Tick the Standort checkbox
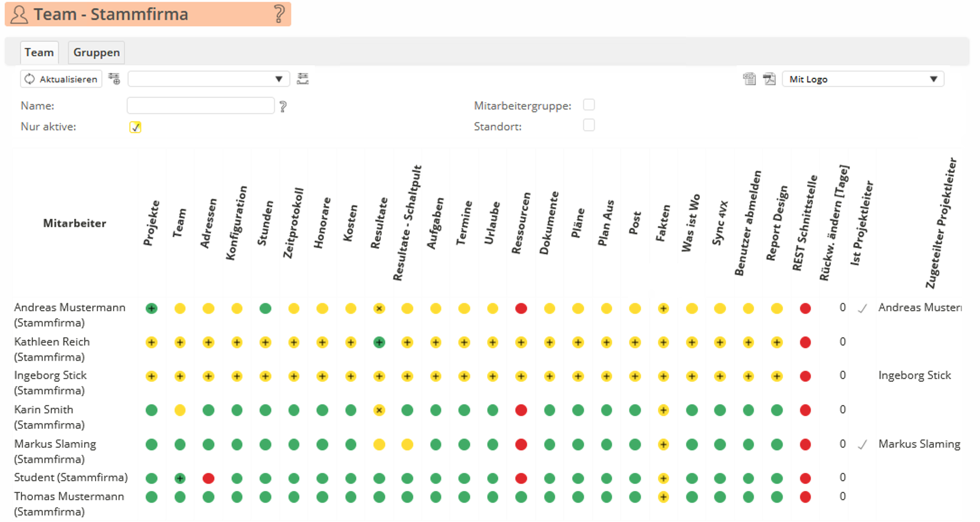 [x=589, y=125]
